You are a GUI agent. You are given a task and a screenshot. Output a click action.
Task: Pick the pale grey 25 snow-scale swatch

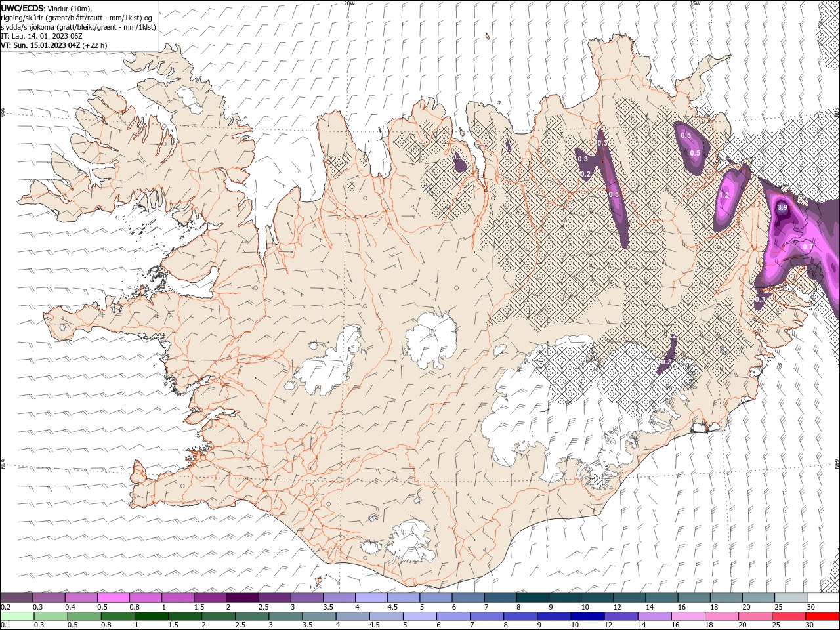pyautogui.click(x=791, y=598)
